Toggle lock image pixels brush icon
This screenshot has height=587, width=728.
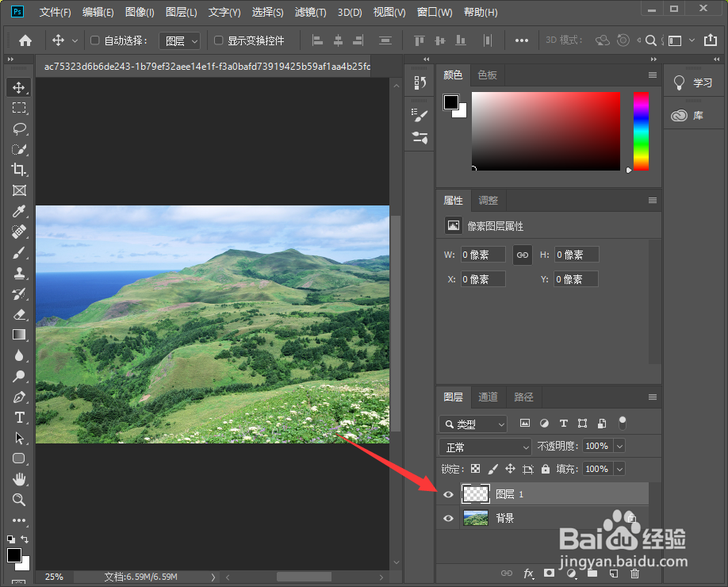492,469
